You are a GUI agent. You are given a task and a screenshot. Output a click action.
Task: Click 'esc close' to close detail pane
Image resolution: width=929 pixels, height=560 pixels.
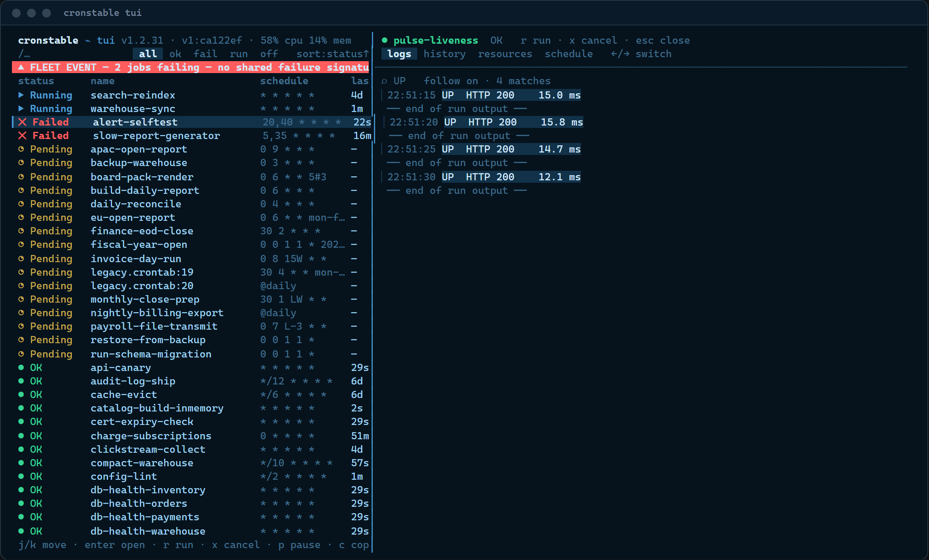coord(663,40)
